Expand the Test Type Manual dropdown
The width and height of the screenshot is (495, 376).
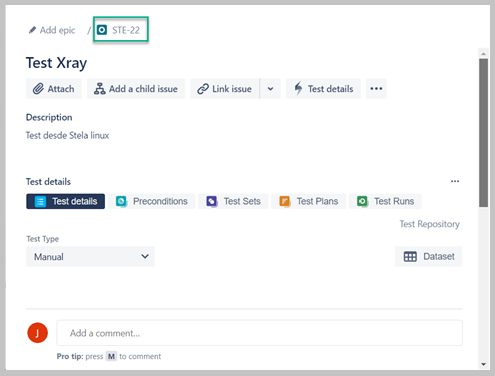90,257
